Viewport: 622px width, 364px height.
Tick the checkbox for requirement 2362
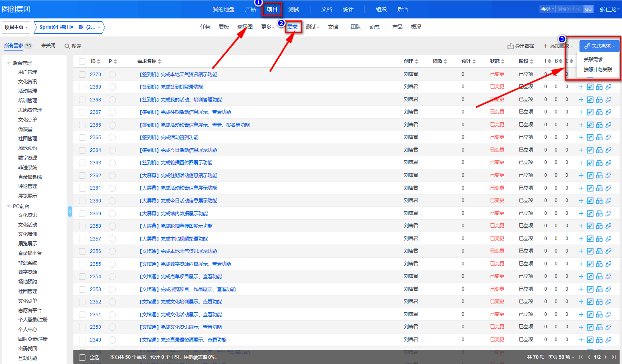click(82, 176)
